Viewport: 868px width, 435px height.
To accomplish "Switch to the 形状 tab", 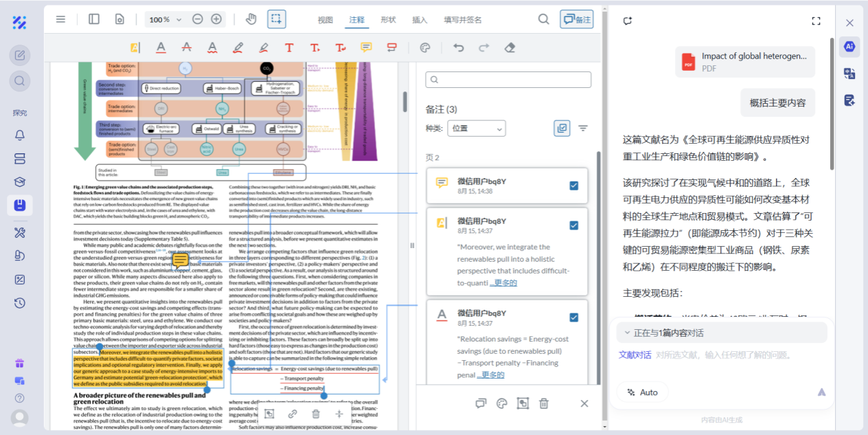I will (x=388, y=20).
